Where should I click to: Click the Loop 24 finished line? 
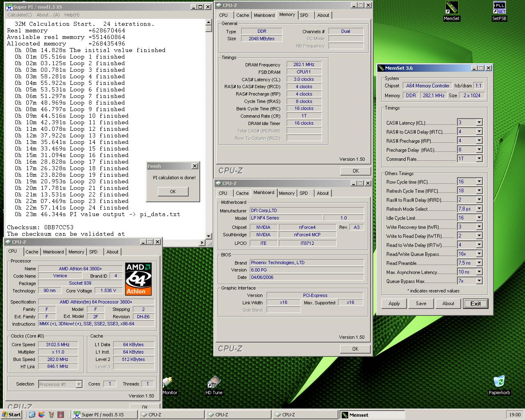72,208
